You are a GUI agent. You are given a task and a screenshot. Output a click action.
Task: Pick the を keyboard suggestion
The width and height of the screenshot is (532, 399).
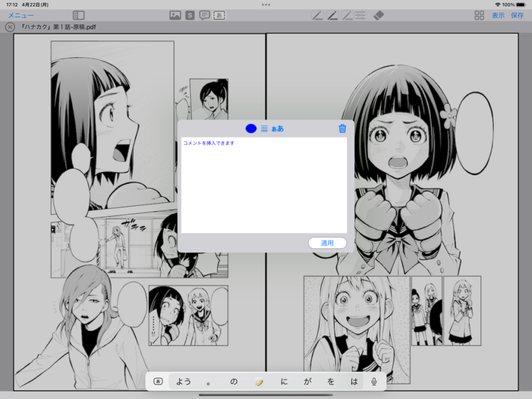pyautogui.click(x=331, y=381)
